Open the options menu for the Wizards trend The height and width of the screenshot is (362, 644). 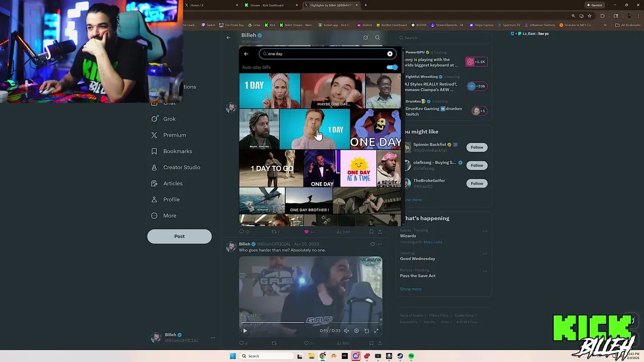485,231
